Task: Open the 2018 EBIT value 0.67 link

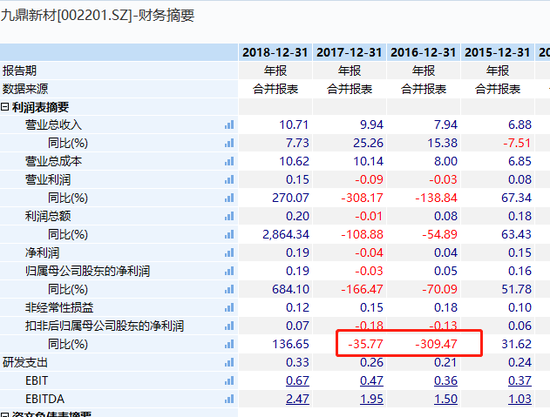Action: (x=297, y=381)
